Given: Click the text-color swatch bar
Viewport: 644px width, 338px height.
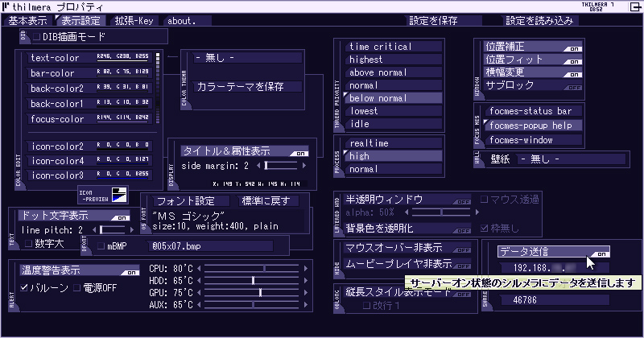Looking at the screenshot, I should point(122,61).
